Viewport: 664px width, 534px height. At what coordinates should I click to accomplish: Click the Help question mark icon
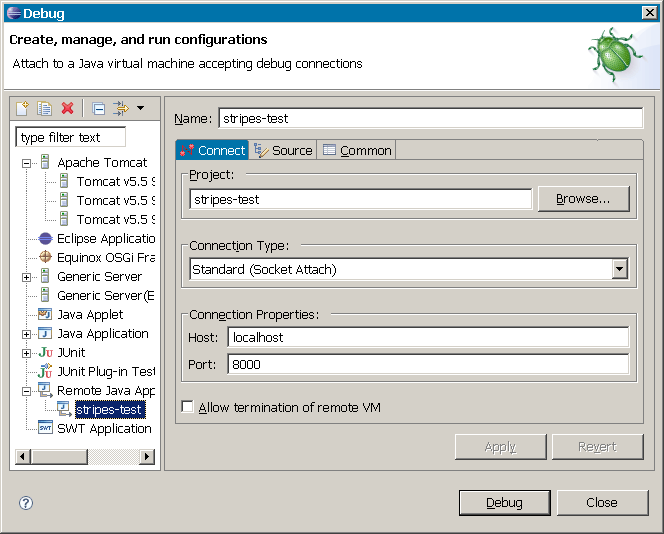point(26,503)
